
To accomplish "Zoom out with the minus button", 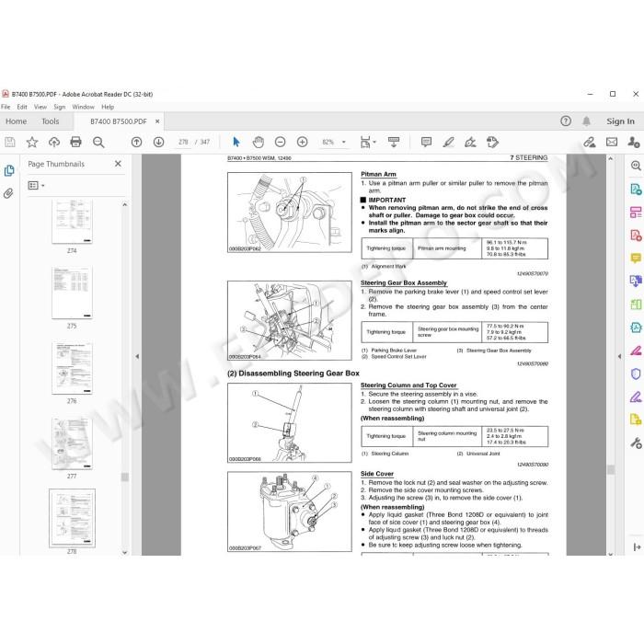I will (280, 142).
